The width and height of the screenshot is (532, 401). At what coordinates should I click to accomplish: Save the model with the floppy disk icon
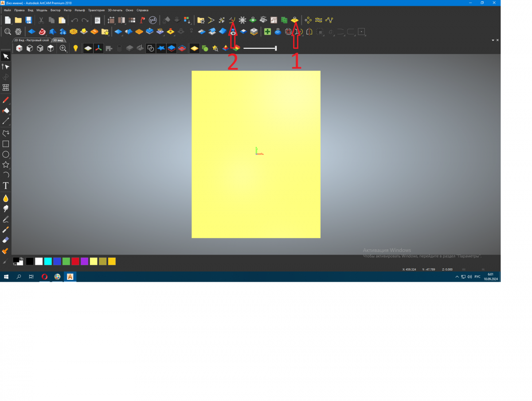pos(28,20)
